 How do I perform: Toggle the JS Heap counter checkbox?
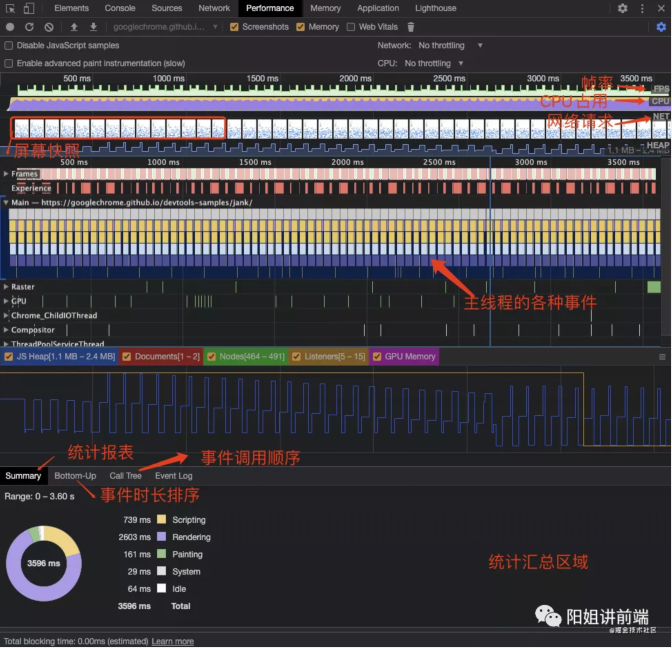coord(9,357)
